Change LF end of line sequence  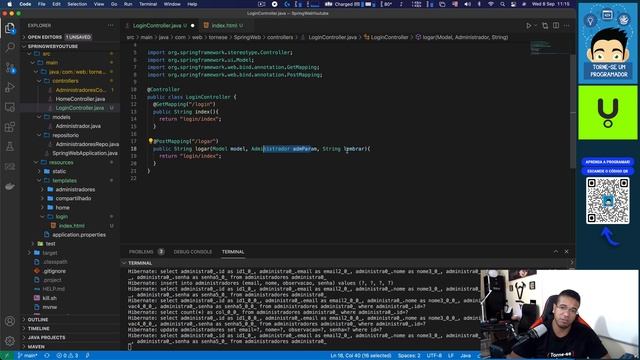(x=451, y=356)
